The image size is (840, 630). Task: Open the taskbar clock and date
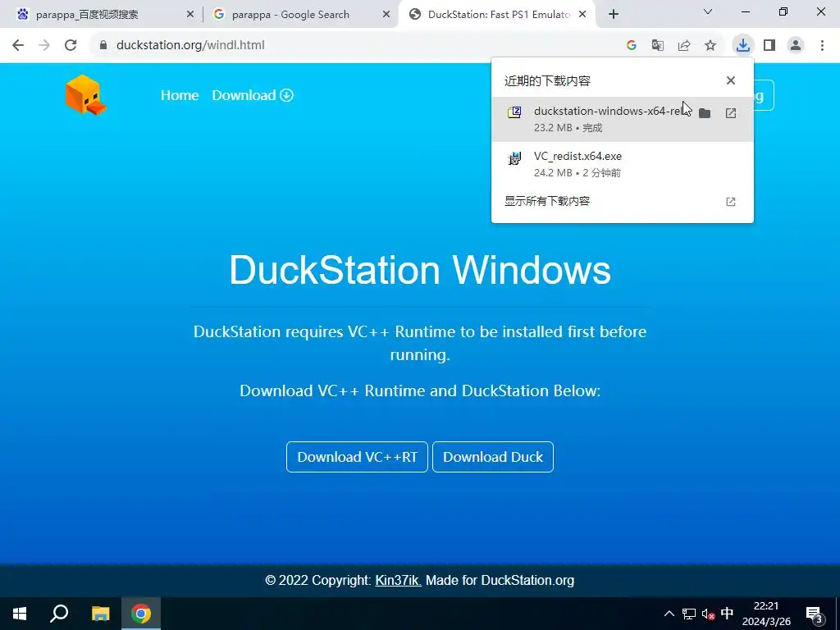coord(766,614)
